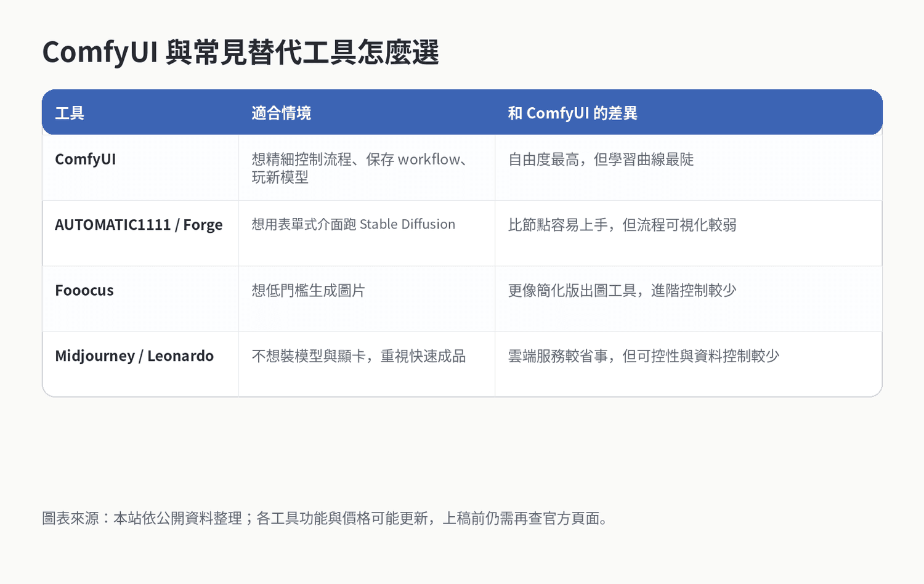Select the ComfyUI row label
This screenshot has width=924, height=584.
tap(85, 159)
